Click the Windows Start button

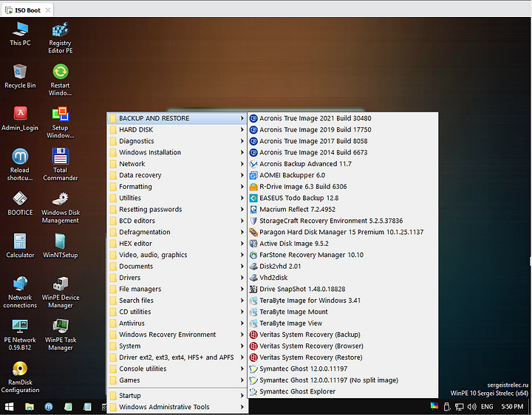9,407
